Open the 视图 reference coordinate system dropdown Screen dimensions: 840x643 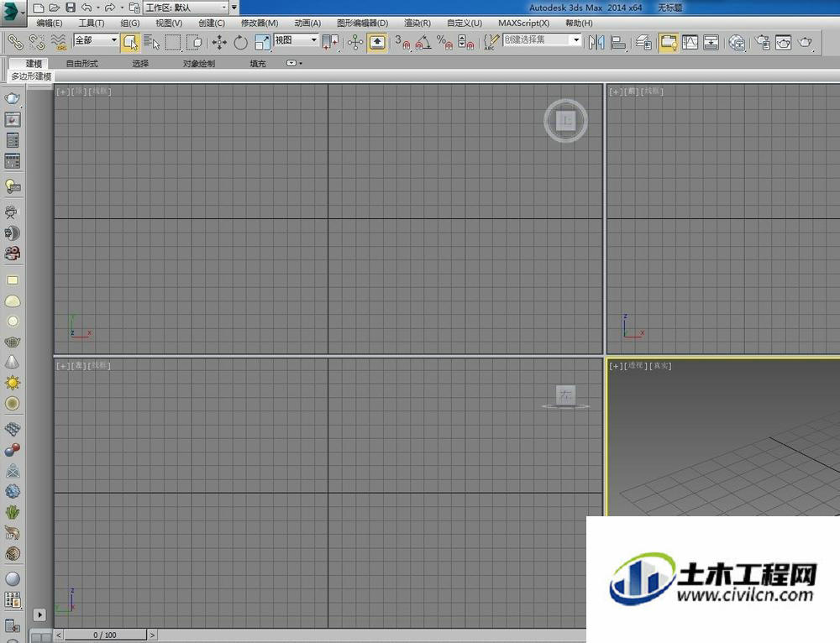point(296,40)
